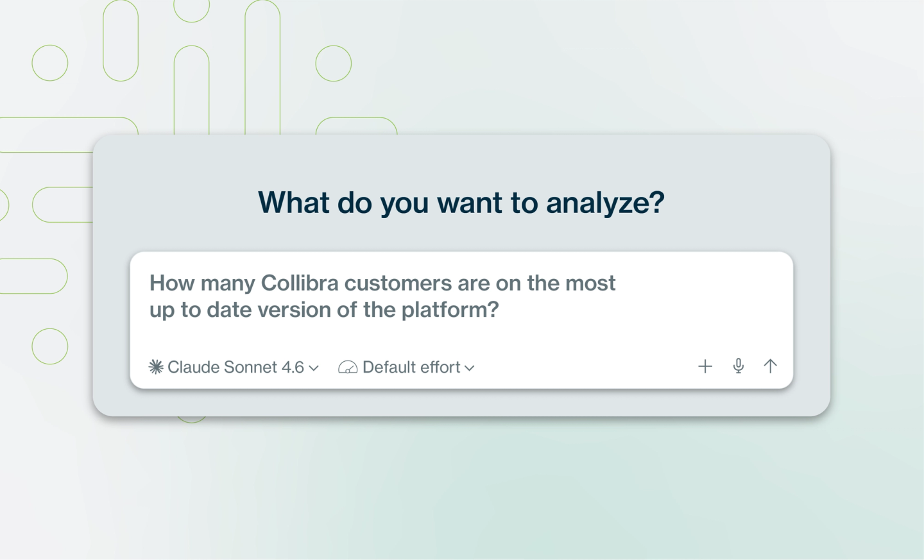Image resolution: width=924 pixels, height=560 pixels.
Task: Click the Claude starburst logo icon
Action: tap(156, 367)
